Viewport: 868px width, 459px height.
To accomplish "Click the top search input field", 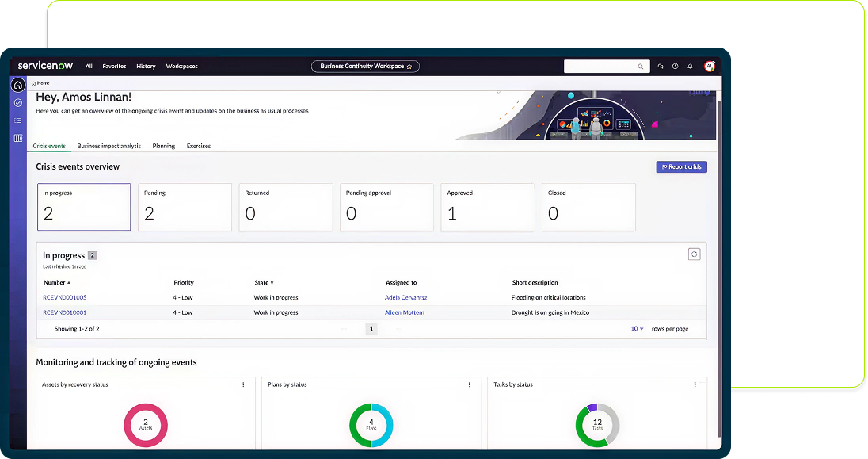I will 602,67.
